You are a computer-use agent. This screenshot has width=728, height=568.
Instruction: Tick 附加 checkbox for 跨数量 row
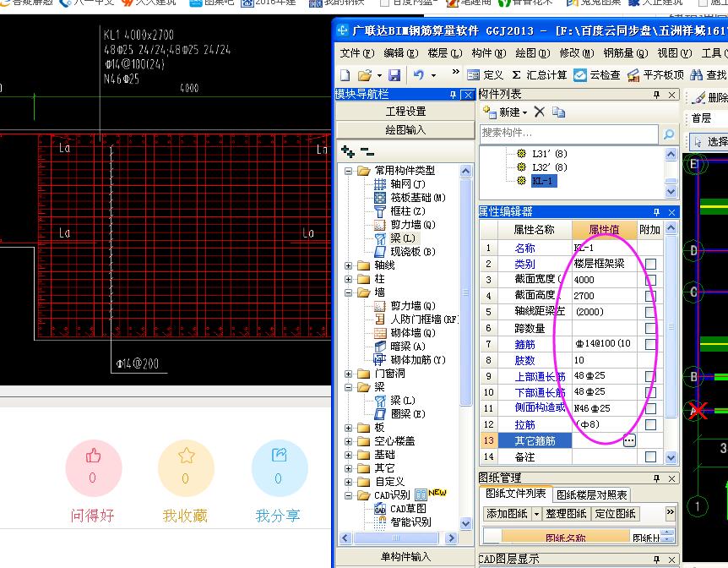650,328
